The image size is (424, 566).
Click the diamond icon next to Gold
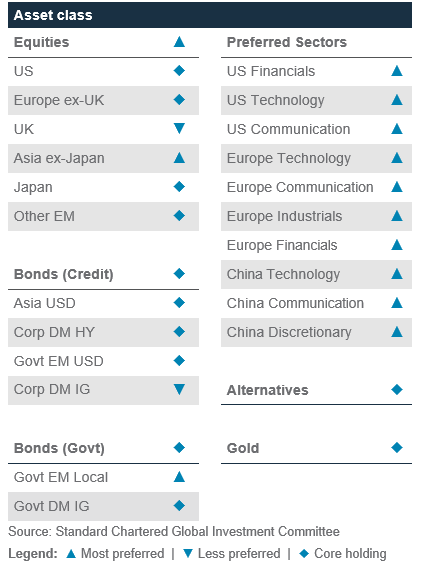(397, 448)
